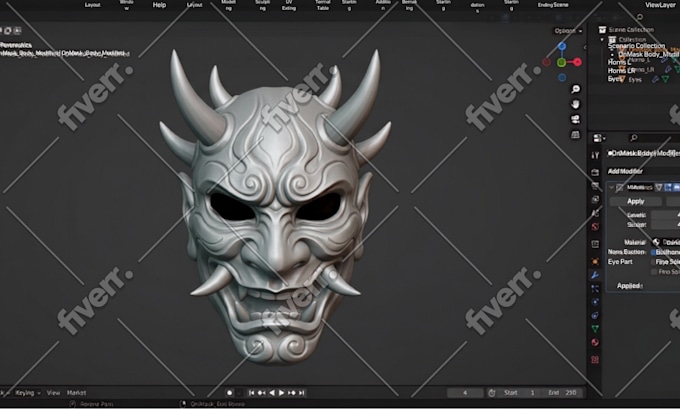Click the Start frame field
Viewport: 680px width, 409px height.
[x=519, y=393]
